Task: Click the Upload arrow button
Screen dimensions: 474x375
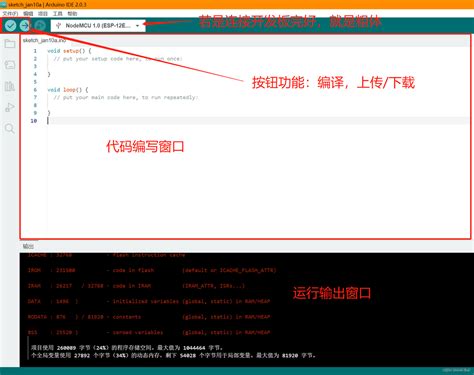Action: 25,25
